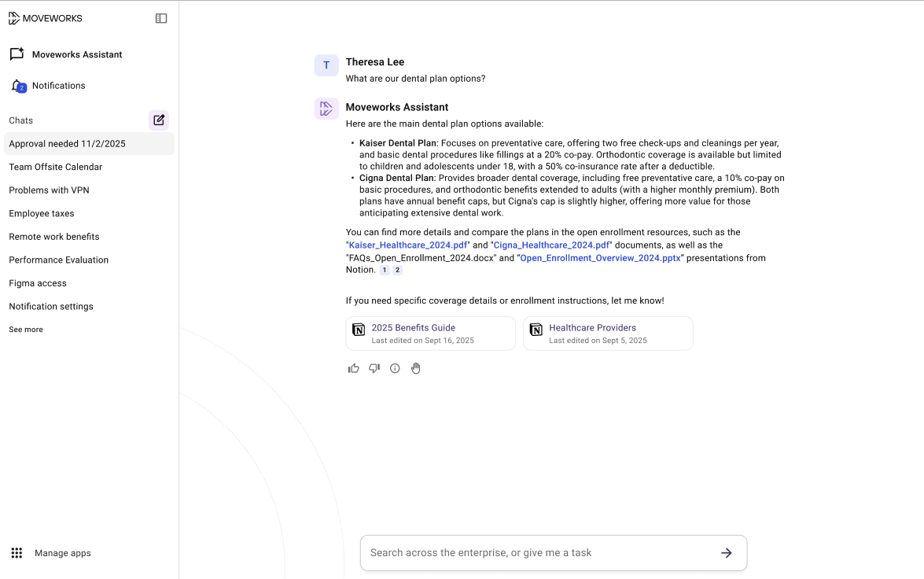
Task: Click the Chats section heading
Action: pyautogui.click(x=20, y=120)
